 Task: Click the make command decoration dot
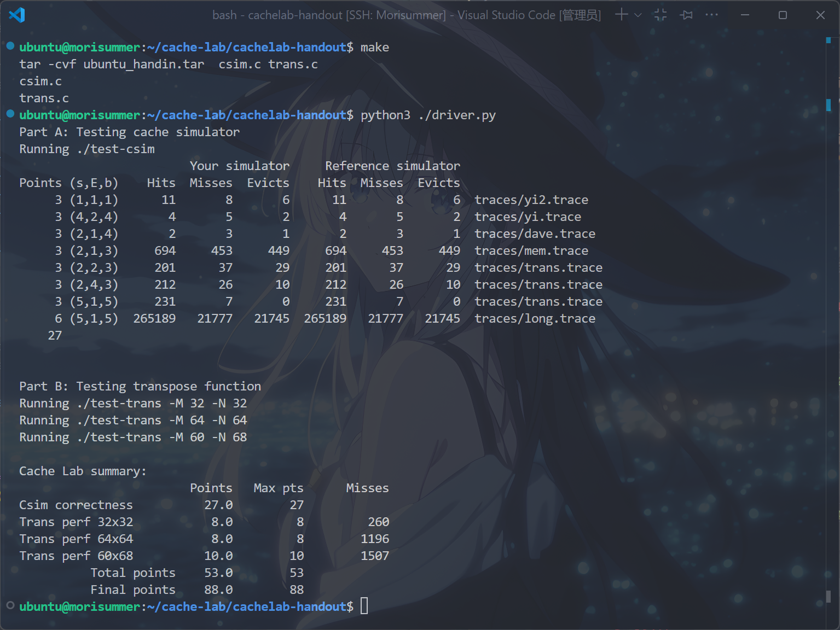[10, 46]
